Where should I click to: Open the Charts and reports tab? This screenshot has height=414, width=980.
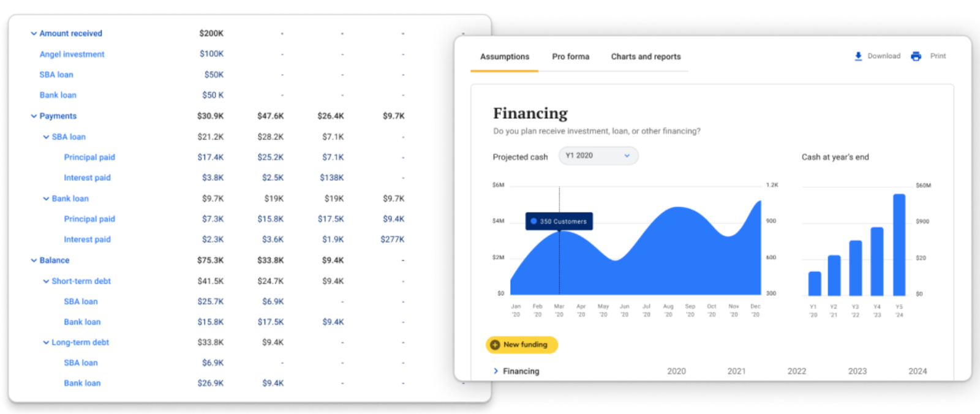tap(646, 56)
